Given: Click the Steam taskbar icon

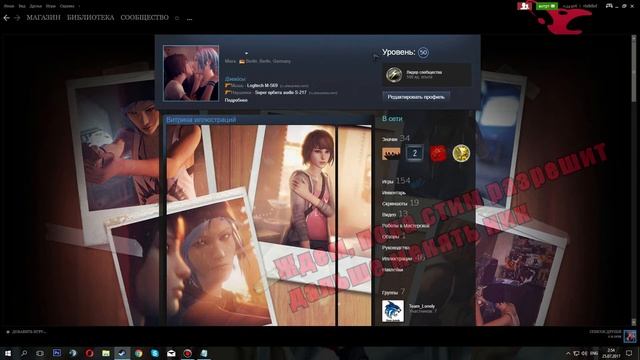Looking at the screenshot, I should click(x=122, y=353).
